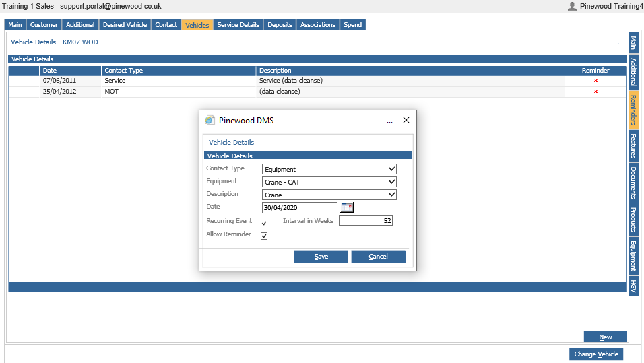Click the Pinewood Training4 user icon

572,6
